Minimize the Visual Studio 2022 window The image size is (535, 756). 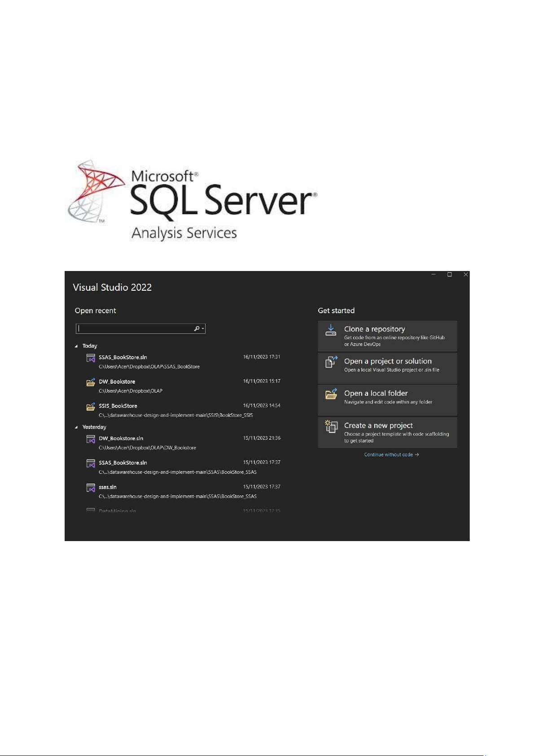[434, 275]
